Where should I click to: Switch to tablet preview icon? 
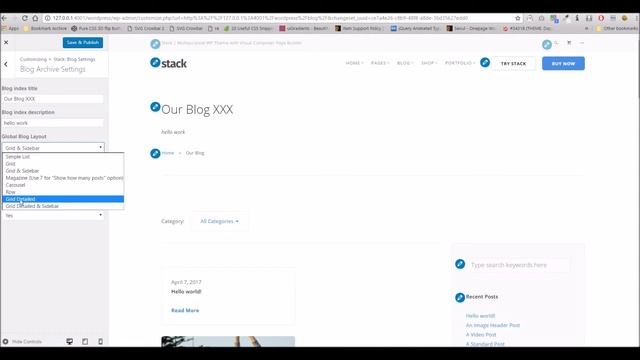pyautogui.click(x=85, y=342)
